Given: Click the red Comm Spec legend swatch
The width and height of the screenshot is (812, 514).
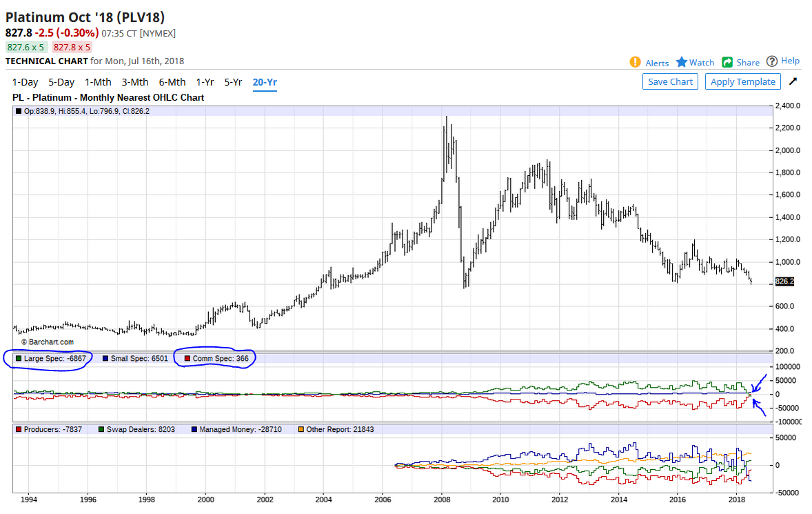Looking at the screenshot, I should pos(187,359).
